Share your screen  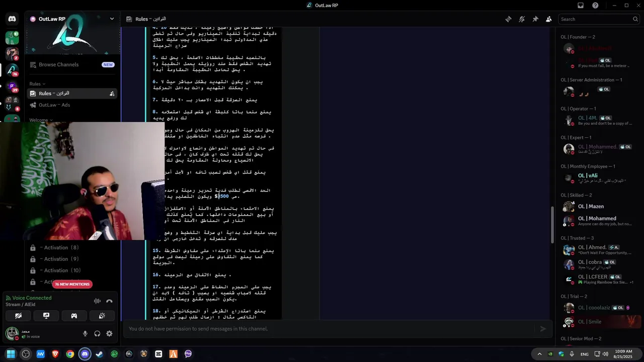pos(46,316)
